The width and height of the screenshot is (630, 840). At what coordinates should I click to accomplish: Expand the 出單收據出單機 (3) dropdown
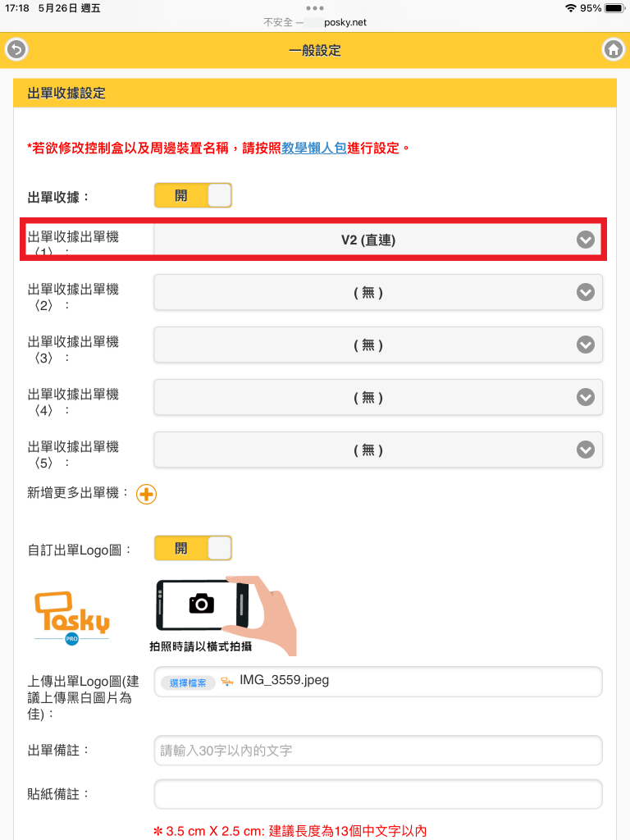[x=378, y=345]
